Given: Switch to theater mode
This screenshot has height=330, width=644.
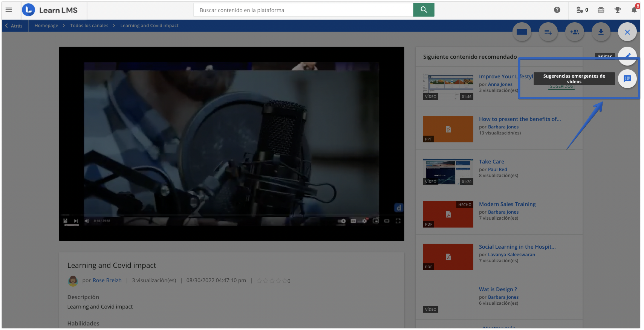Looking at the screenshot, I should [x=387, y=221].
